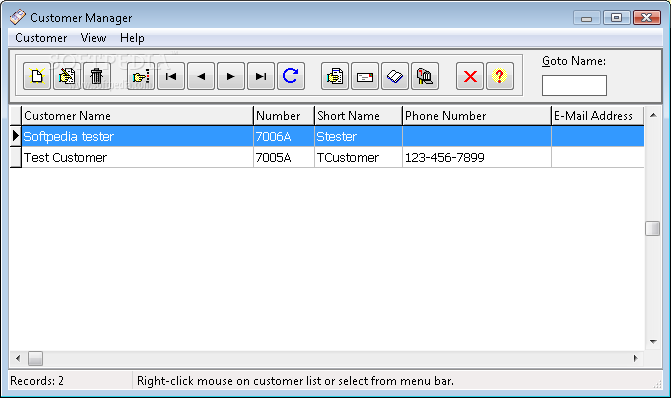Click the hand holding document report icon

[x=335, y=76]
